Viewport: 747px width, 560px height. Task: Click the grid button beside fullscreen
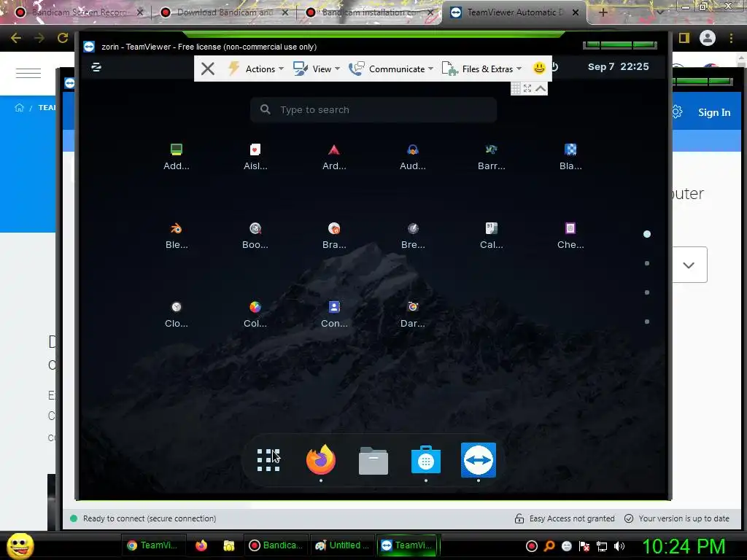click(516, 88)
